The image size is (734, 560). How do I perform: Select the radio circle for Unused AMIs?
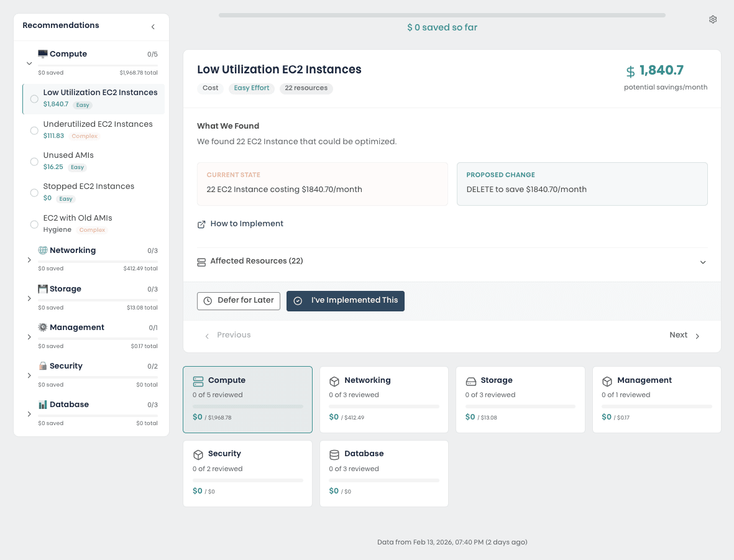tap(34, 161)
